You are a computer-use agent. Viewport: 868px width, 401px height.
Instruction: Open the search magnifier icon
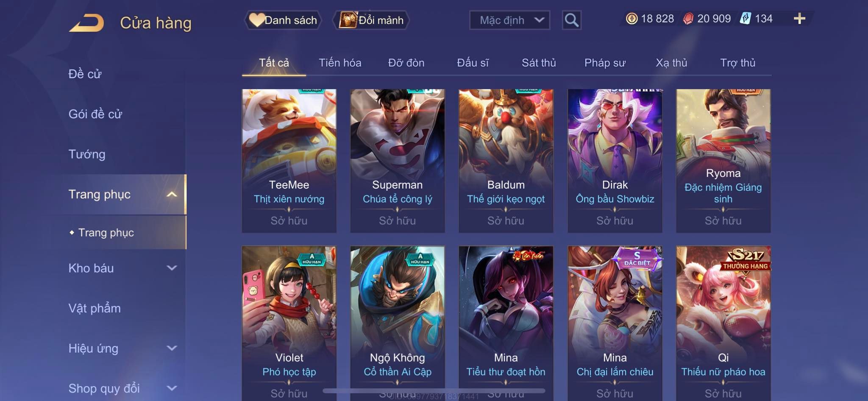(x=571, y=20)
